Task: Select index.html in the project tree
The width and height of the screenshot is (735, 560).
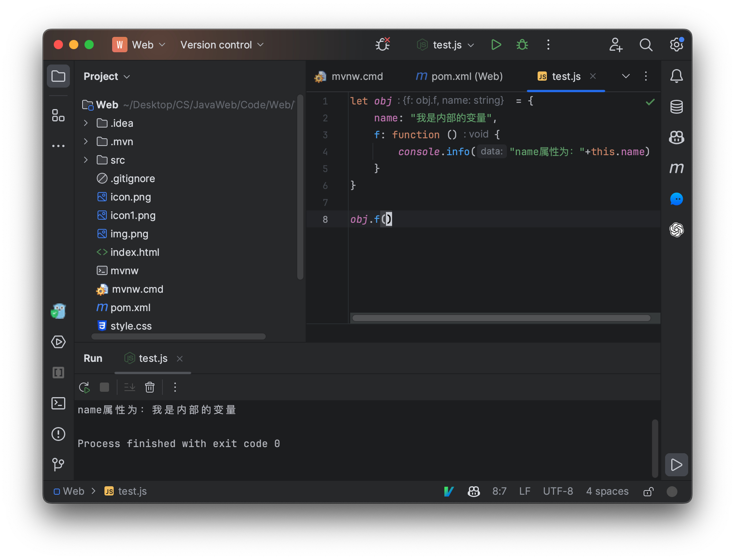Action: coord(128,252)
